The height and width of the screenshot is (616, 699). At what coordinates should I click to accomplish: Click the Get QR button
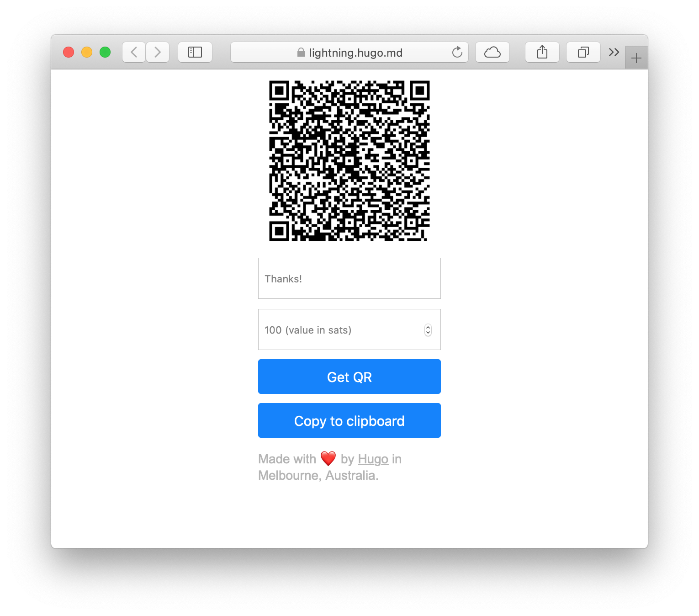(x=349, y=377)
